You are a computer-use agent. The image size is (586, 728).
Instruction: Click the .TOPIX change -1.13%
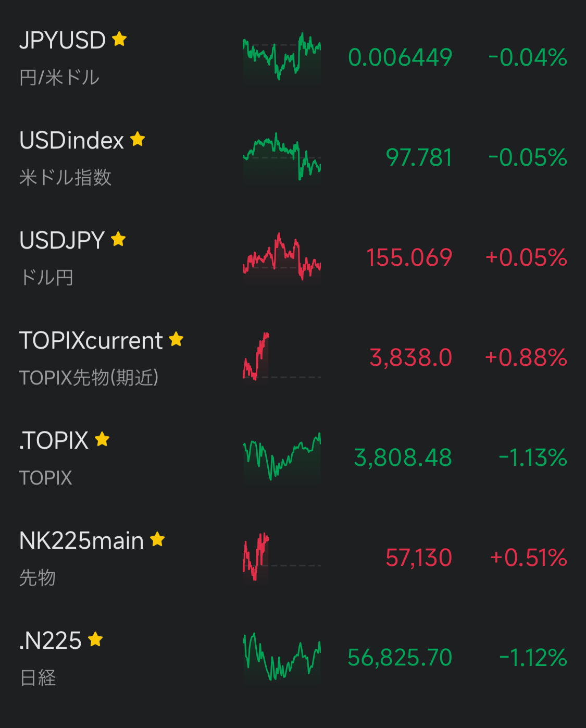click(x=532, y=458)
